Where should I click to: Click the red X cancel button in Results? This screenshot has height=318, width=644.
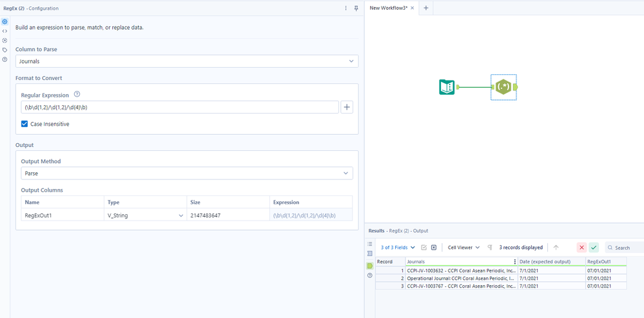[x=581, y=247]
